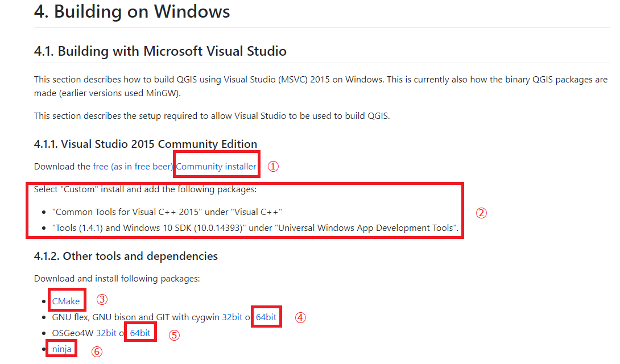Image resolution: width=620 pixels, height=364 pixels.
Task: Click heading "4.1. Building with Microsoft Visual Studio"
Action: coord(160,51)
